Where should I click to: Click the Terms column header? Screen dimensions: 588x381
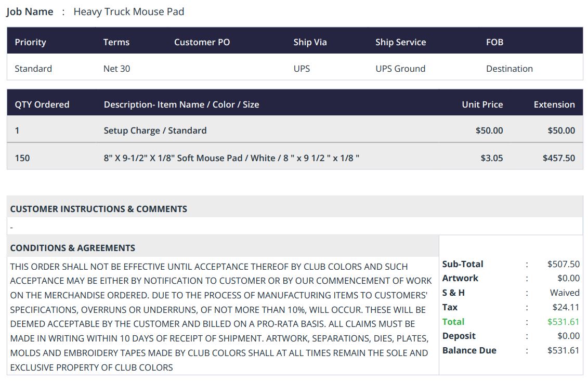click(116, 42)
